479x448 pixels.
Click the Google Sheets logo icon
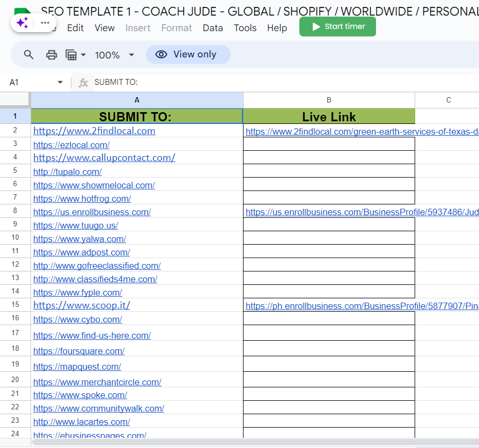(23, 12)
